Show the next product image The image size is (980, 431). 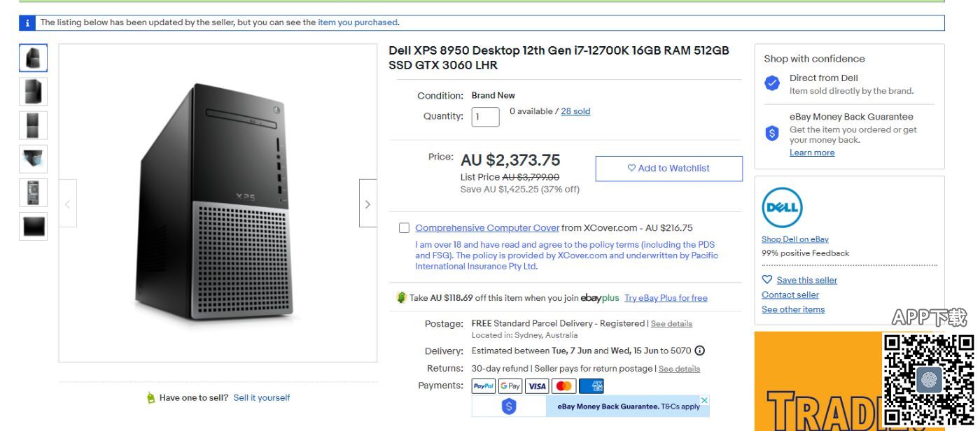(x=368, y=204)
